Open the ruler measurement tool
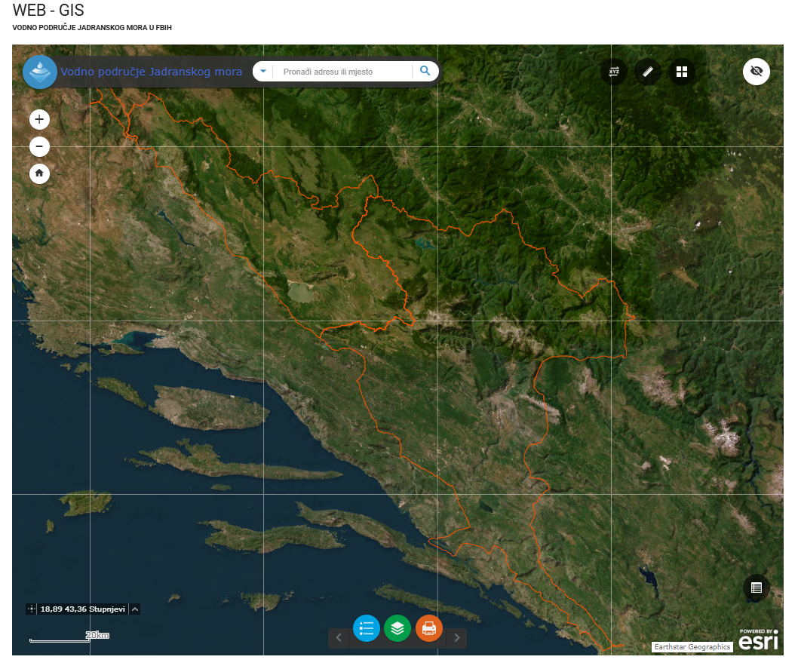Viewport: 798px width, 672px height. tap(648, 71)
